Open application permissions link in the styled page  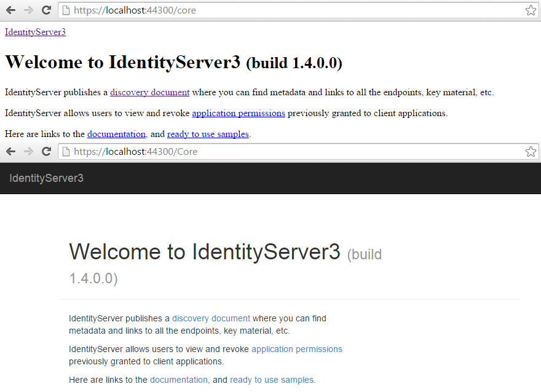click(297, 349)
